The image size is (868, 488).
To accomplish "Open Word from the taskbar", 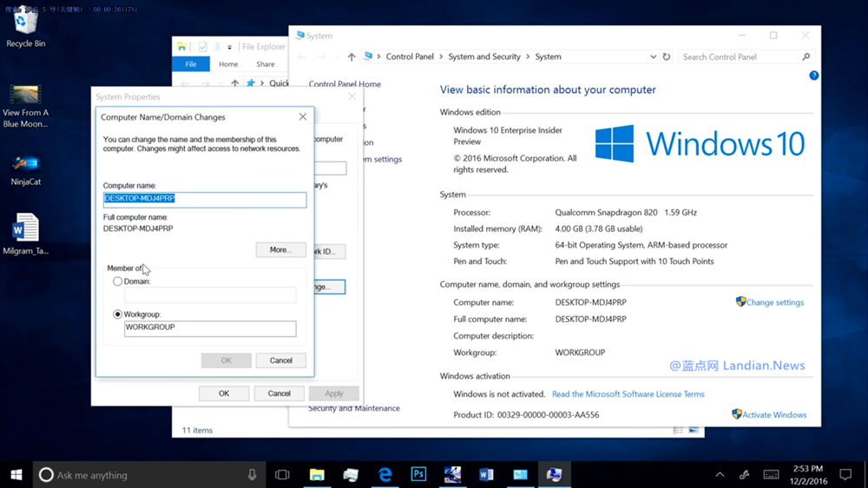I will coord(486,475).
